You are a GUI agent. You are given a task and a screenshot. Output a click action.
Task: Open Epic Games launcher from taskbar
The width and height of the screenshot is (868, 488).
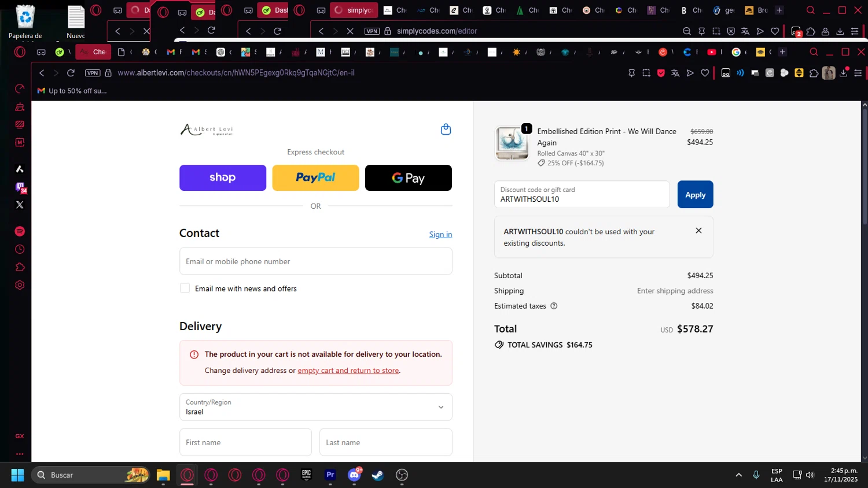pyautogui.click(x=306, y=475)
